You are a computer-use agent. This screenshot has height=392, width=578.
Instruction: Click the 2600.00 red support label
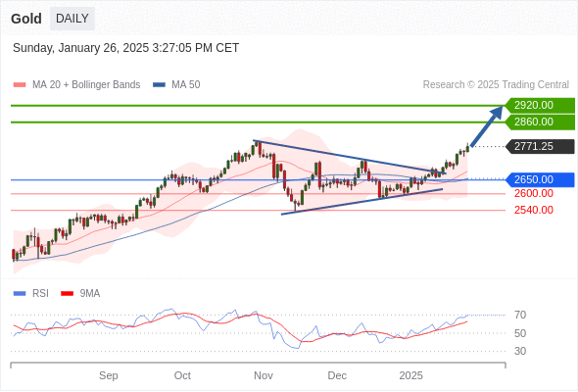coord(534,193)
